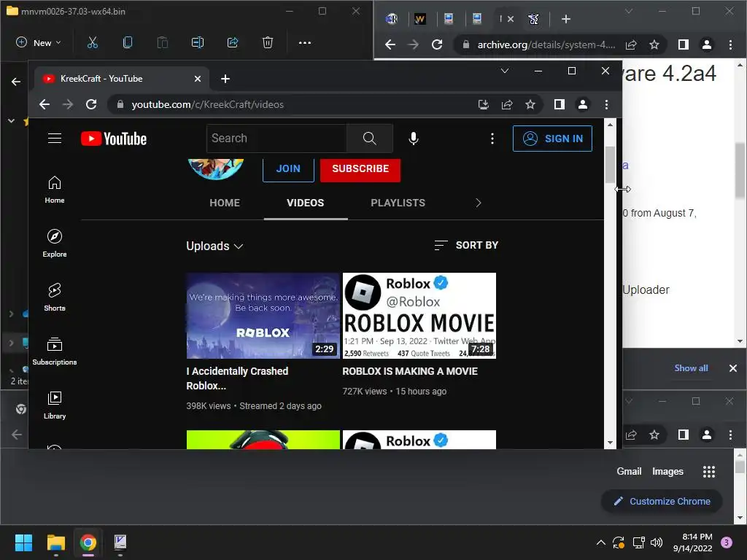This screenshot has height=560, width=747.
Task: Click the SIGN IN button
Action: [x=552, y=139]
